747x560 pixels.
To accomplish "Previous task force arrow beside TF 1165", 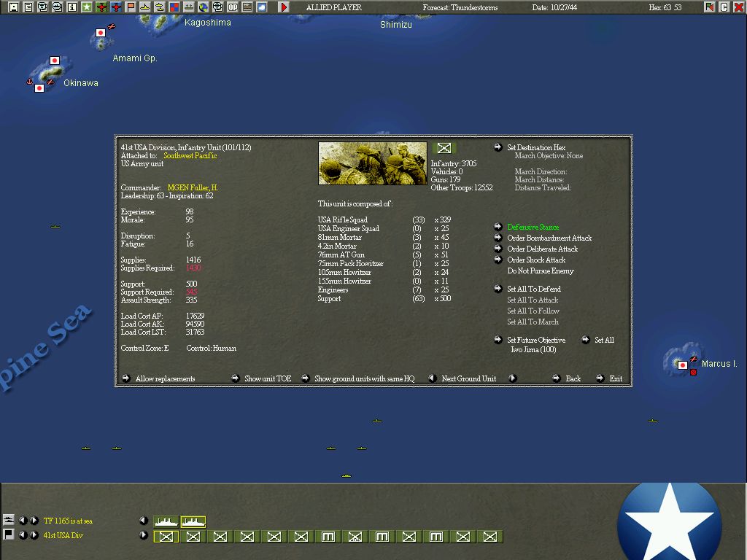I will [23, 521].
